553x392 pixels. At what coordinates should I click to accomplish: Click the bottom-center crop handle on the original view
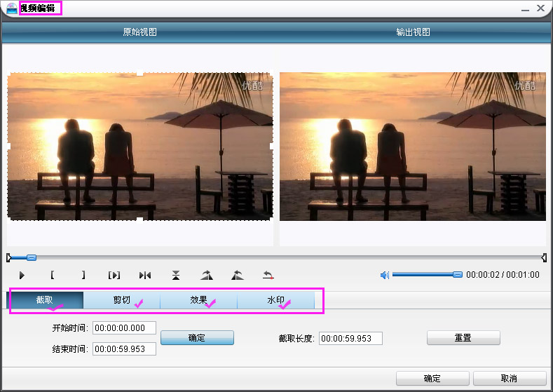[140, 220]
